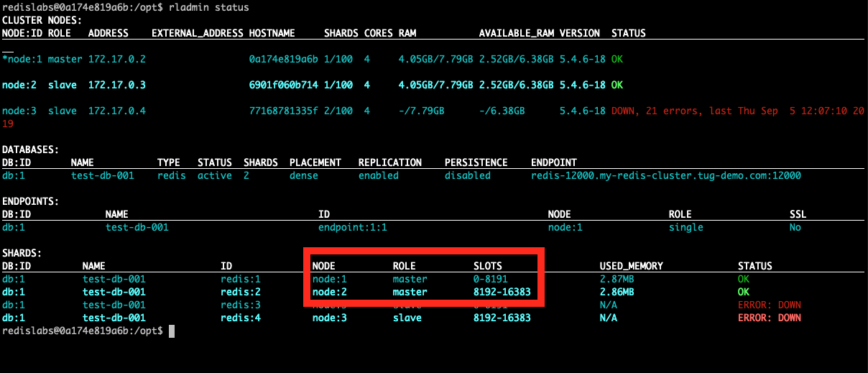
Task: Click the '2.87MB' used memory value
Action: pyautogui.click(x=617, y=279)
